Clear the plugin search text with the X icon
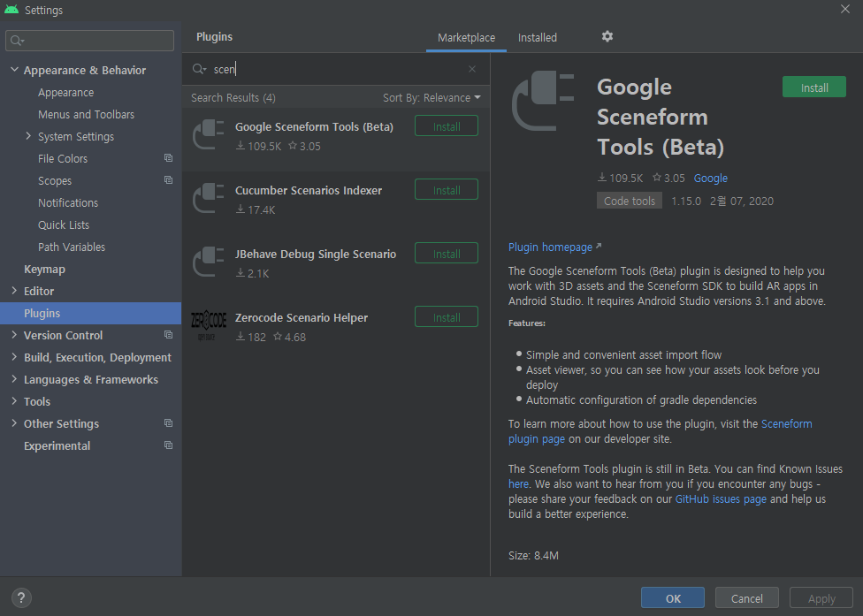 click(471, 69)
